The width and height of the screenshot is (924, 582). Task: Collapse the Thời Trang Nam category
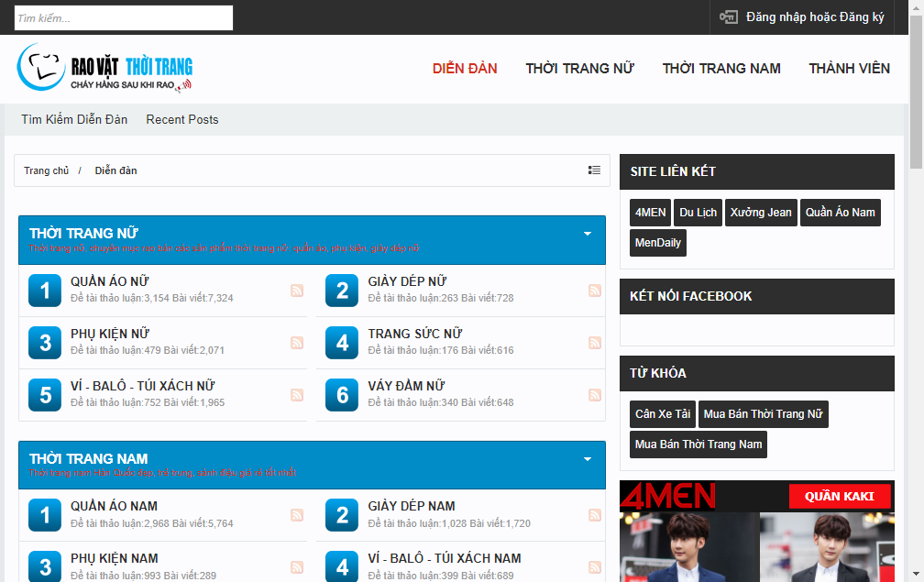pos(588,459)
